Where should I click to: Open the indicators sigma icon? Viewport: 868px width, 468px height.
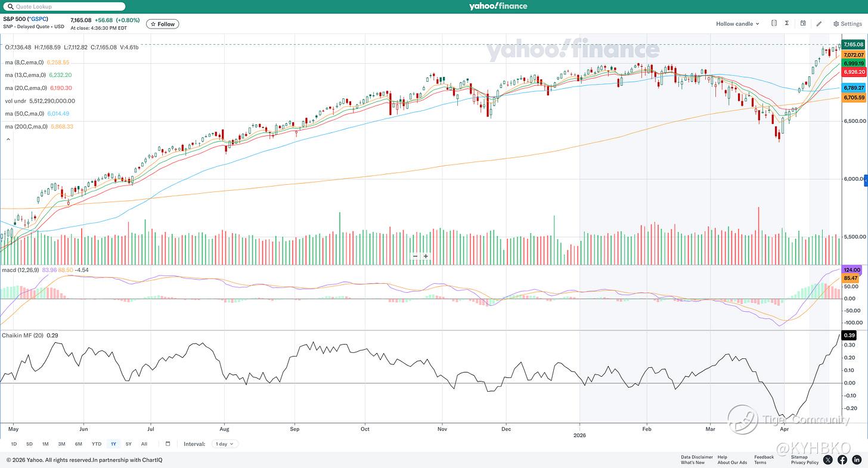(x=787, y=23)
